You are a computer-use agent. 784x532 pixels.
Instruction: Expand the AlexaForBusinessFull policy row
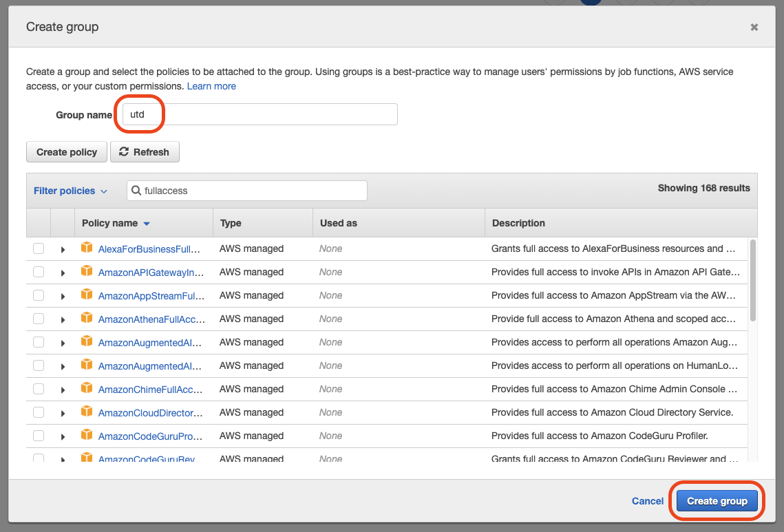pyautogui.click(x=63, y=250)
